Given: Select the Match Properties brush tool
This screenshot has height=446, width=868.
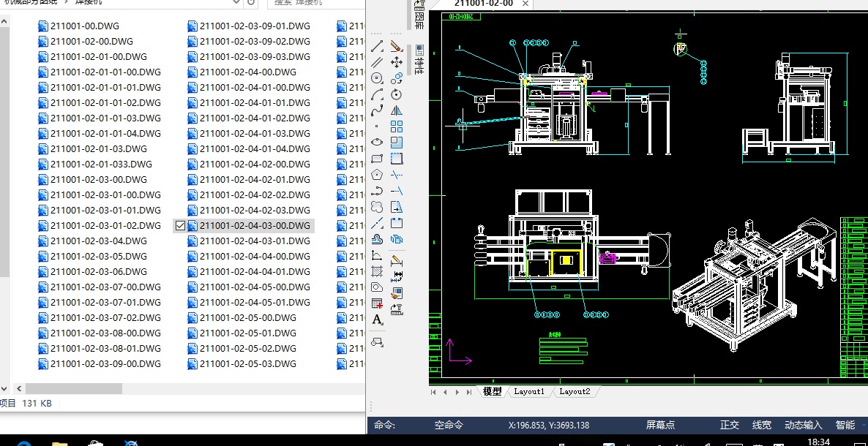Looking at the screenshot, I should pos(397,293).
